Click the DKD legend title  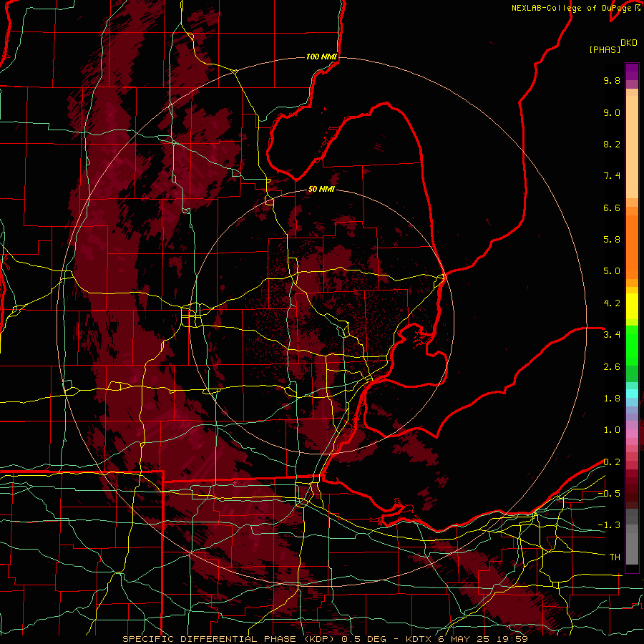pos(629,43)
